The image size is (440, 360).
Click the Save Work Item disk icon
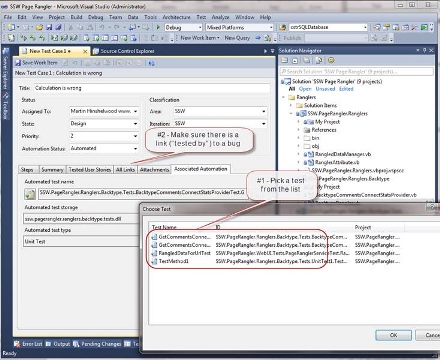point(18,63)
